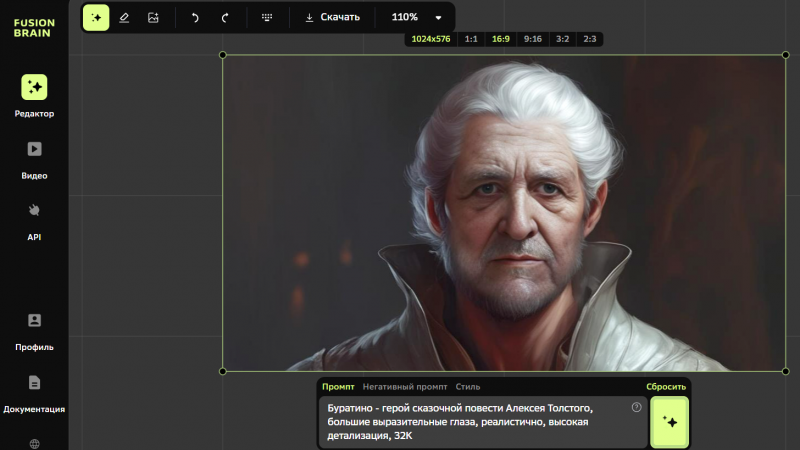Download the image with Скачать

(333, 17)
